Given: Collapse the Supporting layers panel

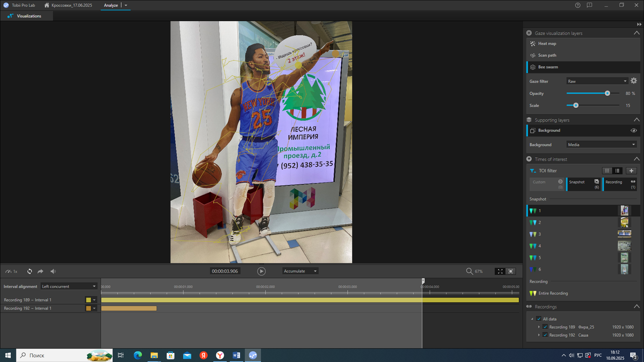Looking at the screenshot, I should (x=636, y=120).
